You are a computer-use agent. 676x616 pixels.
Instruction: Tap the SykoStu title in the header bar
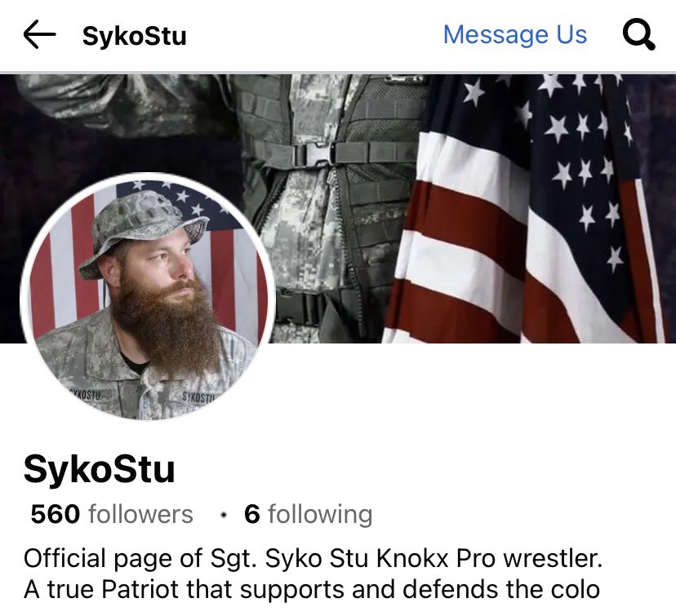point(134,36)
